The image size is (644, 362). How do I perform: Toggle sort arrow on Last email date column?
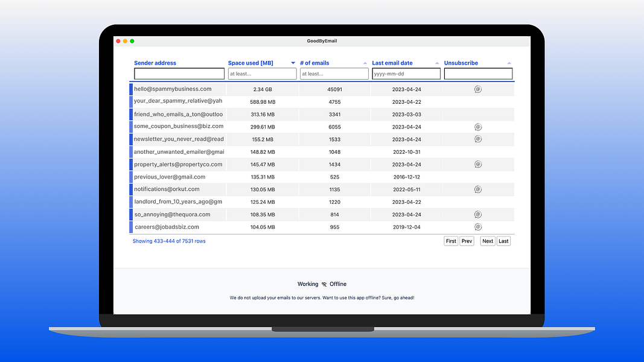point(437,63)
